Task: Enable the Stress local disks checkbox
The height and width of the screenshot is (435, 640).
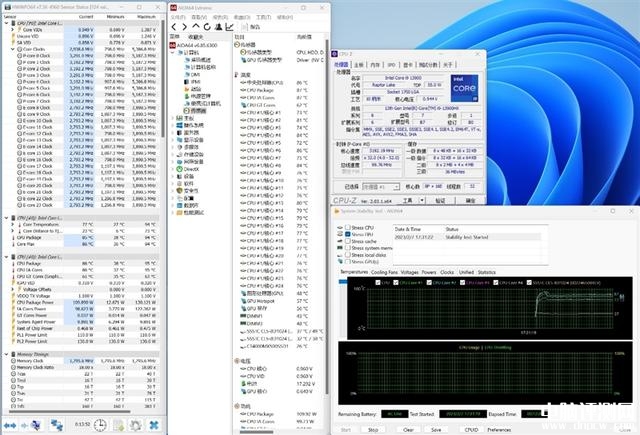Action: click(x=348, y=255)
